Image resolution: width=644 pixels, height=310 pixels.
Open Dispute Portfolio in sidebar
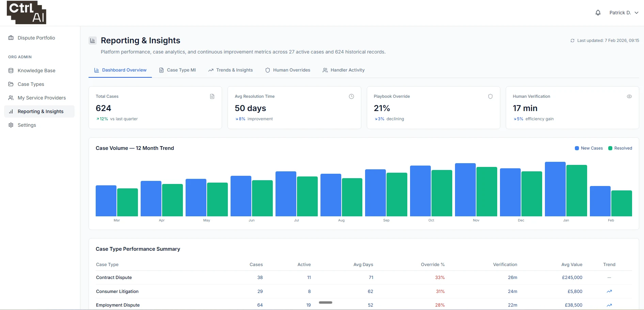tap(39, 38)
